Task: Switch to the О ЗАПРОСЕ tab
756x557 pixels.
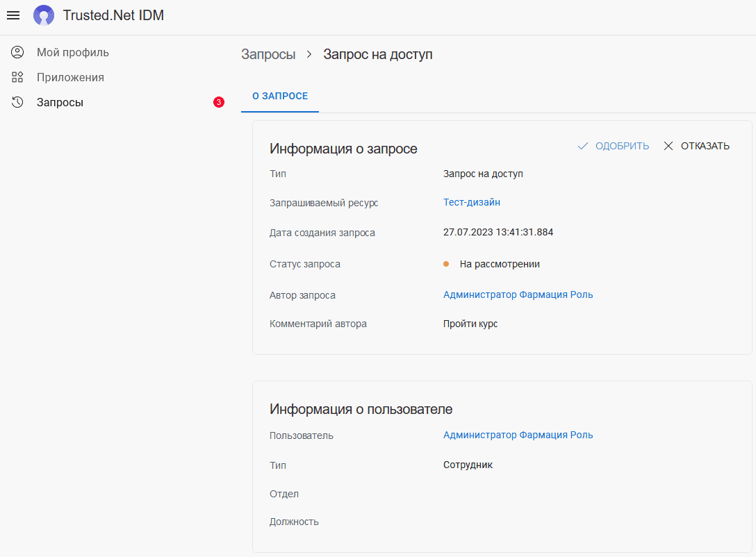Action: (x=280, y=96)
